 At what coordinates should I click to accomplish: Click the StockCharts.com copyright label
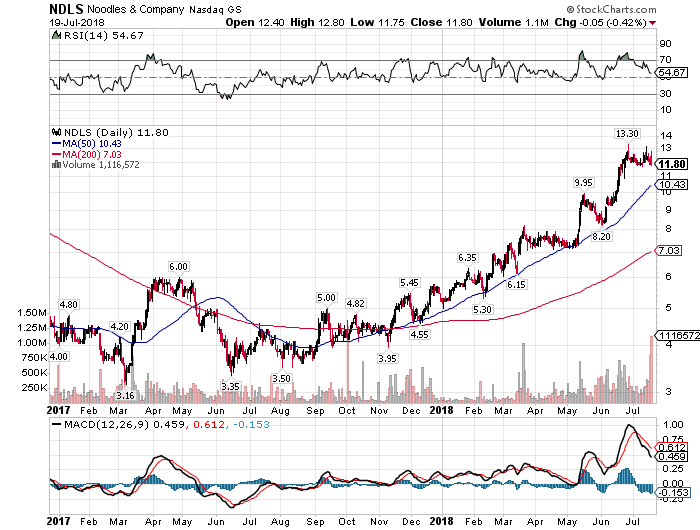(612, 9)
